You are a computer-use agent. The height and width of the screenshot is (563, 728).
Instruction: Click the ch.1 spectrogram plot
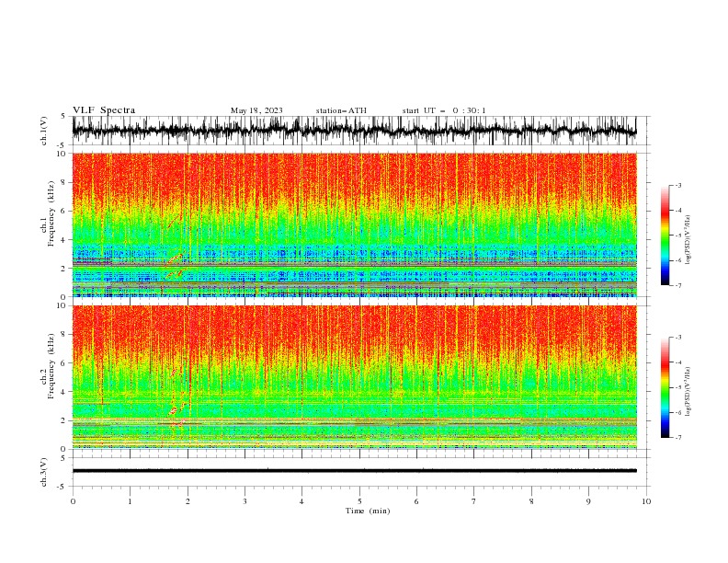[x=354, y=224]
